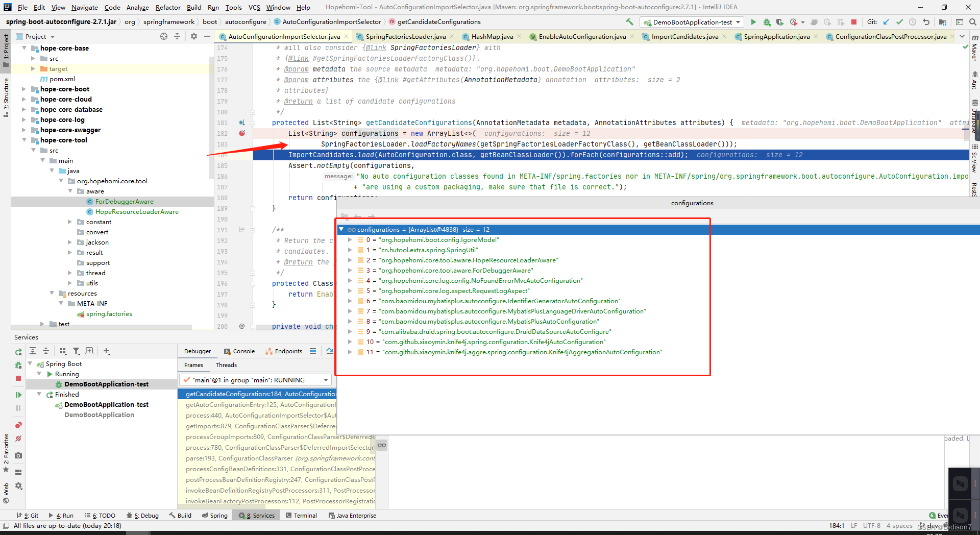This screenshot has width=980, height=535.
Task: Click the locate/scroll from source target icon in the Project panel
Action: [163, 36]
